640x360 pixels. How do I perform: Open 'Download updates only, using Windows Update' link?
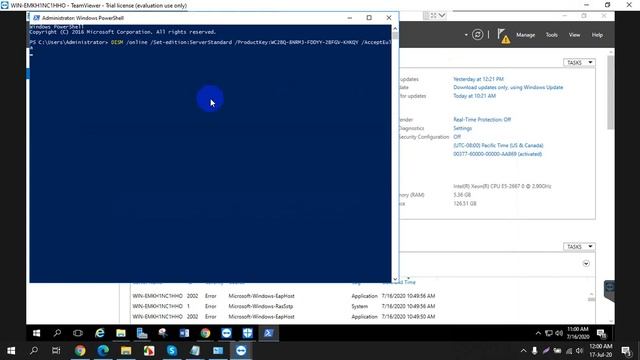point(508,87)
